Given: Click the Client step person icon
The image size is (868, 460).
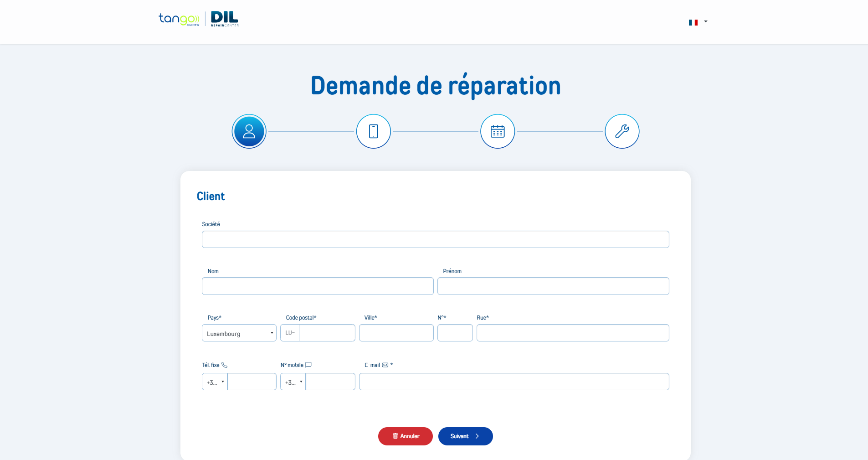Looking at the screenshot, I should [249, 131].
